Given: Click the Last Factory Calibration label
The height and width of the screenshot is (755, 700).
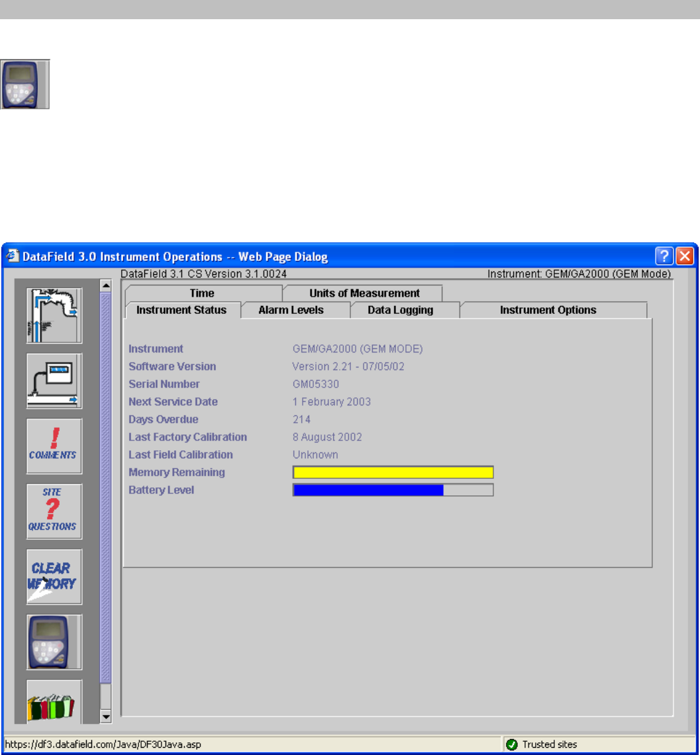Looking at the screenshot, I should coord(188,437).
